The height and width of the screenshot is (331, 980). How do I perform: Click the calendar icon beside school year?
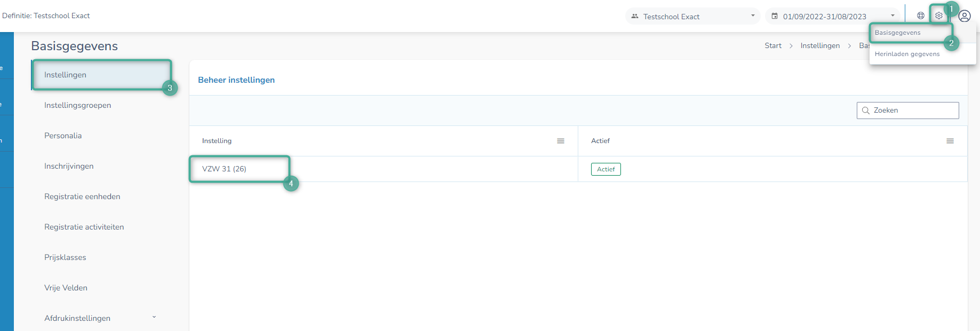click(x=775, y=16)
